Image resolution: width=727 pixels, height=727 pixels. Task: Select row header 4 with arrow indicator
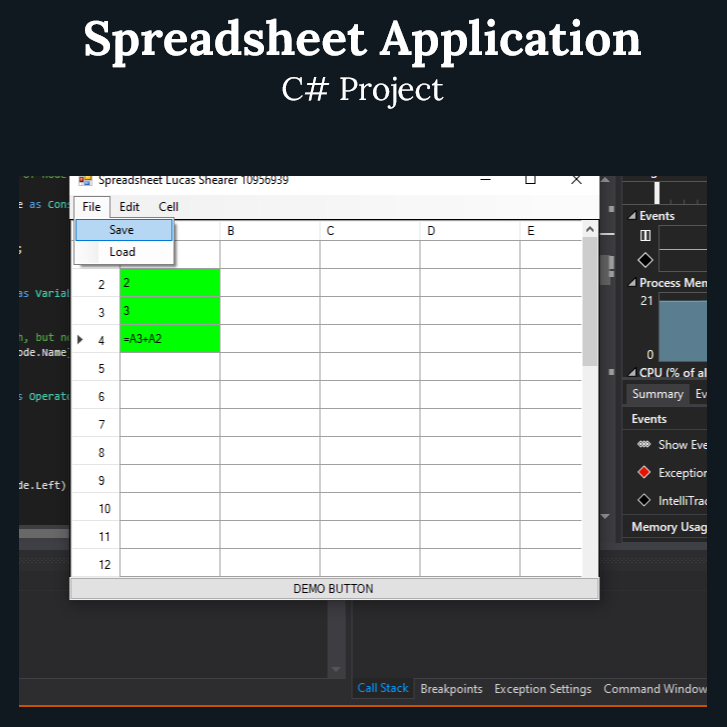click(96, 340)
